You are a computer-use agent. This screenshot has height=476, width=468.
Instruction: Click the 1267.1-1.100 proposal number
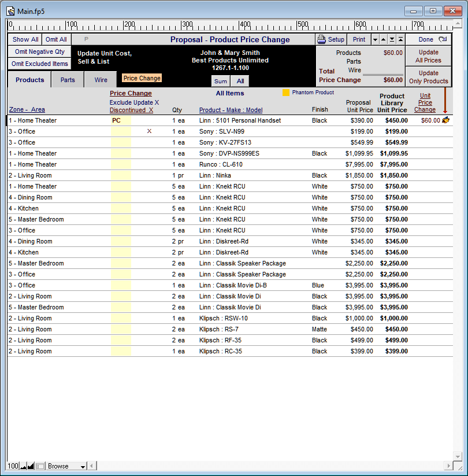(x=230, y=68)
